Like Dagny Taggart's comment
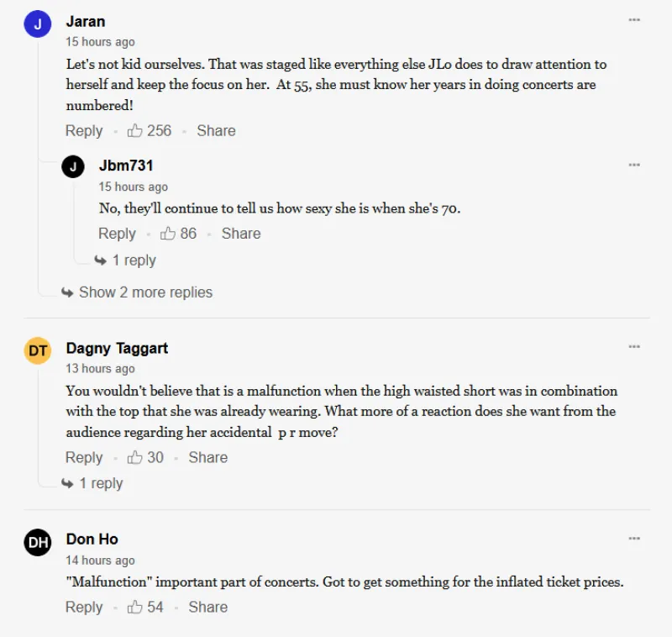Screen dimensions: 672x637 135,458
